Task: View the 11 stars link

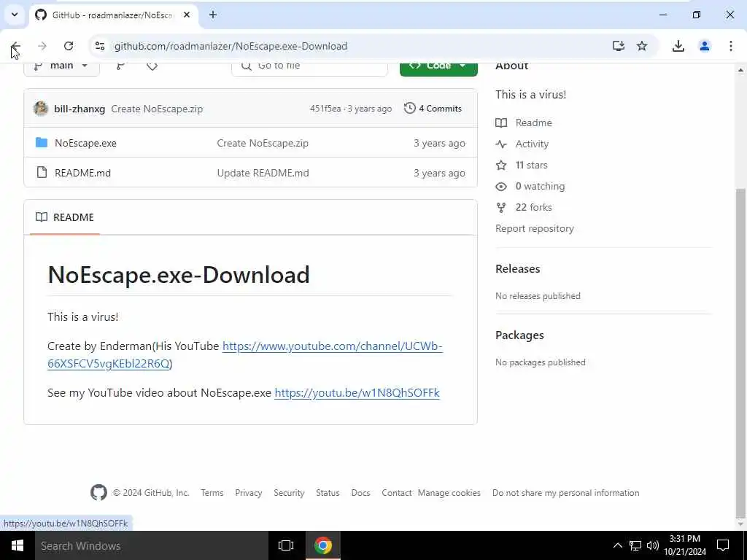Action: click(x=522, y=166)
